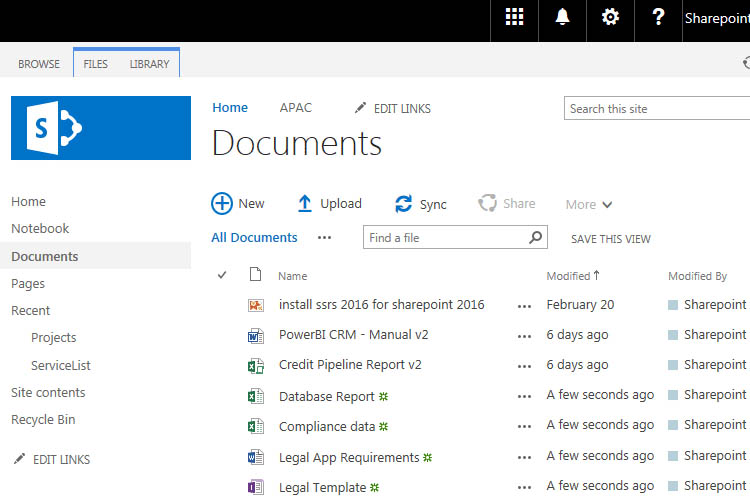Open the app launcher grid icon

[x=514, y=18]
